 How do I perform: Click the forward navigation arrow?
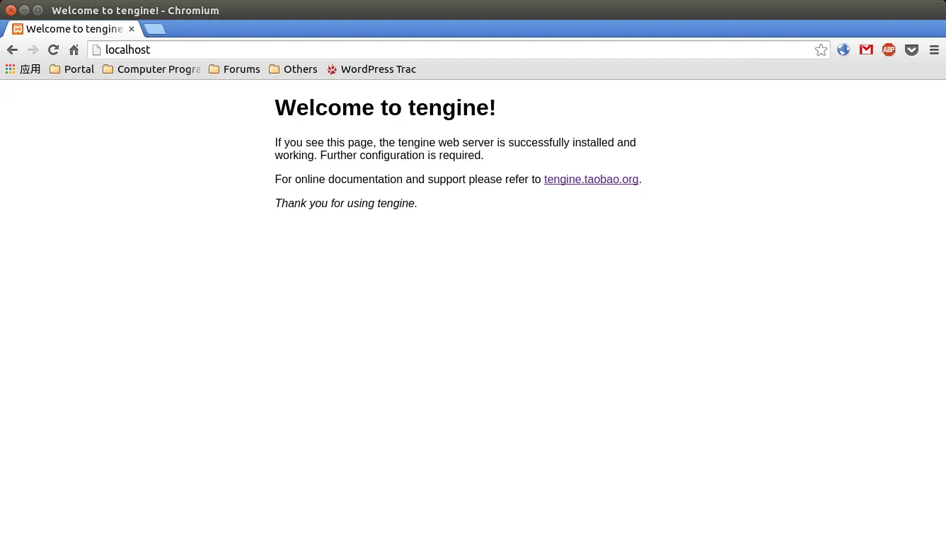33,49
